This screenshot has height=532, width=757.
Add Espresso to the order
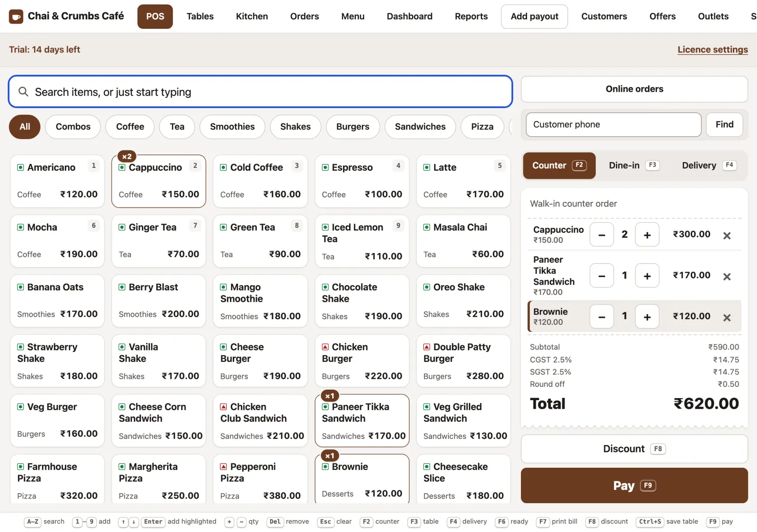[x=362, y=181]
